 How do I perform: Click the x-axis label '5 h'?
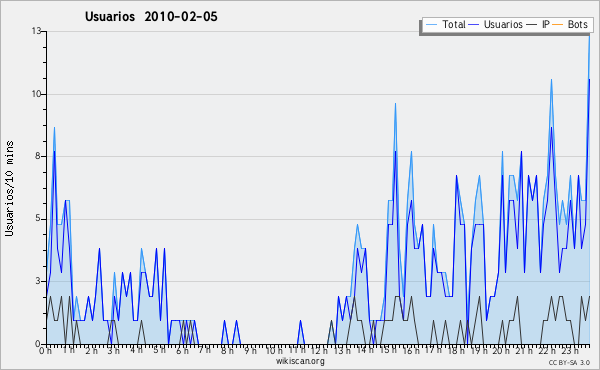tap(159, 350)
